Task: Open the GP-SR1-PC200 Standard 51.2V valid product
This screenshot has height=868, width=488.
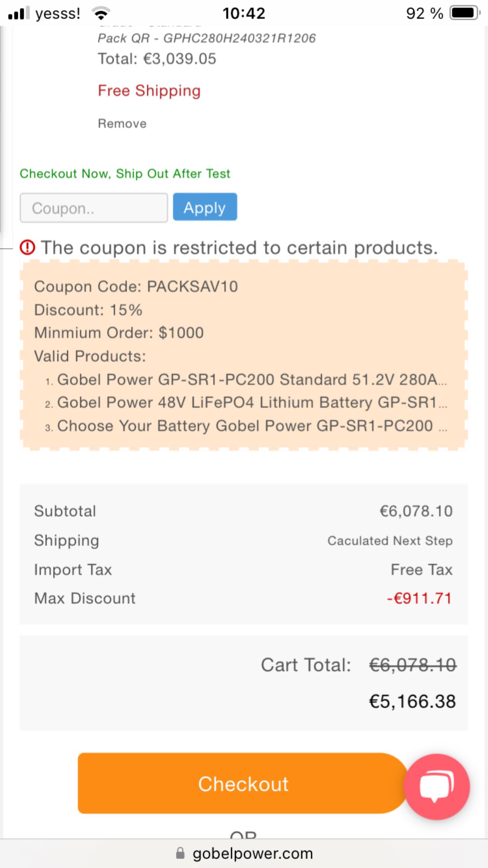Action: (x=252, y=379)
